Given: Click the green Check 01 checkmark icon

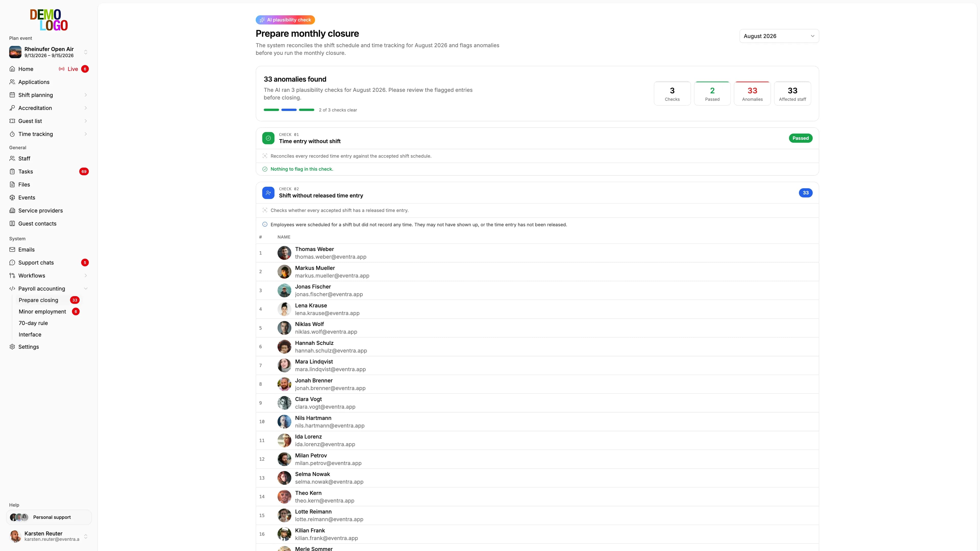Looking at the screenshot, I should (268, 138).
